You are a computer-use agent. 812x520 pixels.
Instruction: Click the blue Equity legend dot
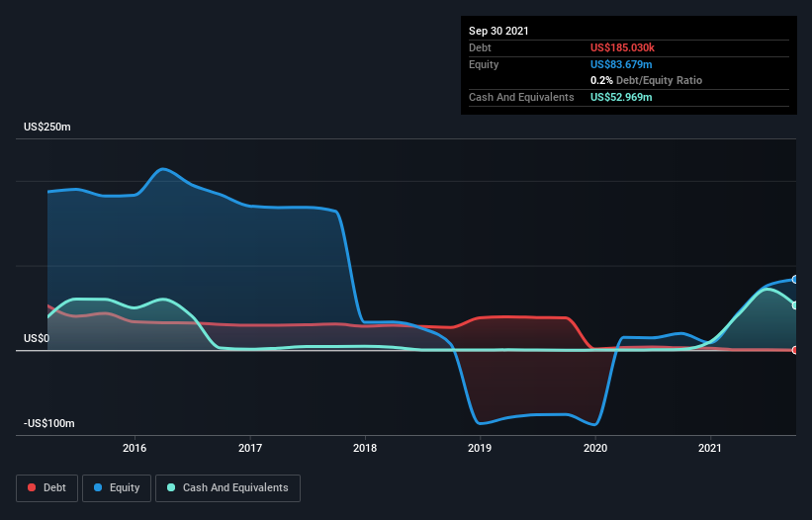pyautogui.click(x=98, y=488)
